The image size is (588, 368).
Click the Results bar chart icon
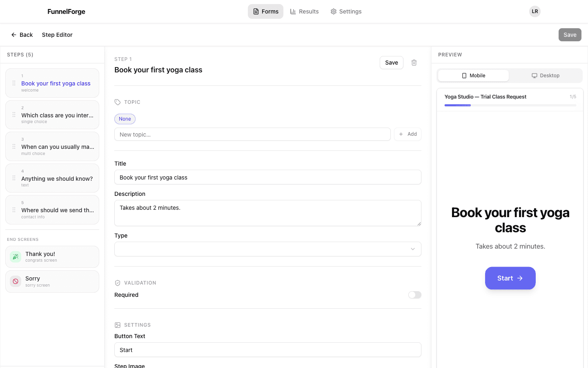[293, 11]
